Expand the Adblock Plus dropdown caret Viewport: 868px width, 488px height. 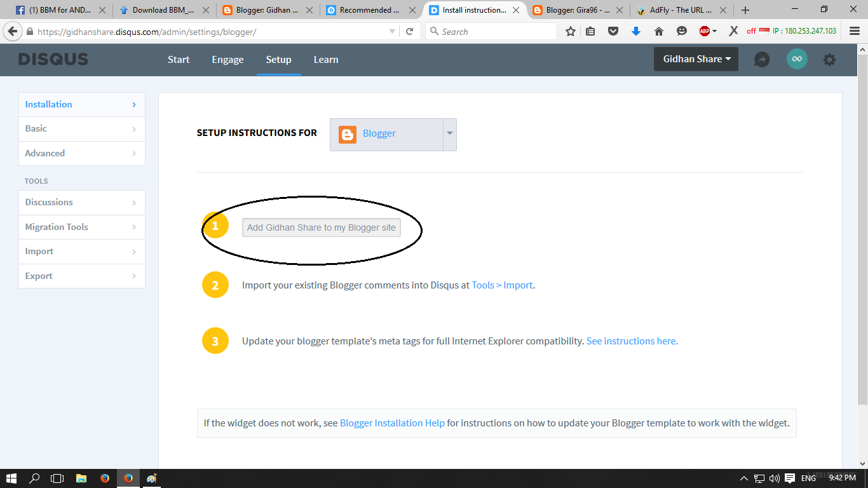pos(714,30)
